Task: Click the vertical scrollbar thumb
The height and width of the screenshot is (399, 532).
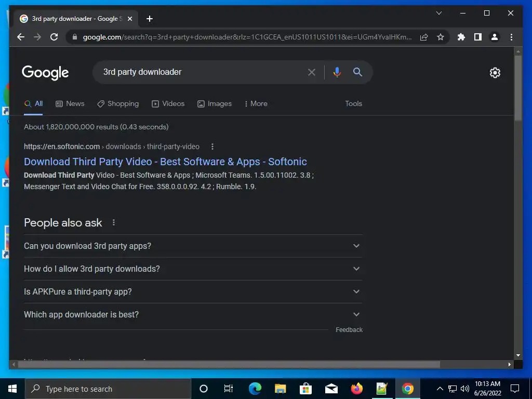Action: coord(518,87)
